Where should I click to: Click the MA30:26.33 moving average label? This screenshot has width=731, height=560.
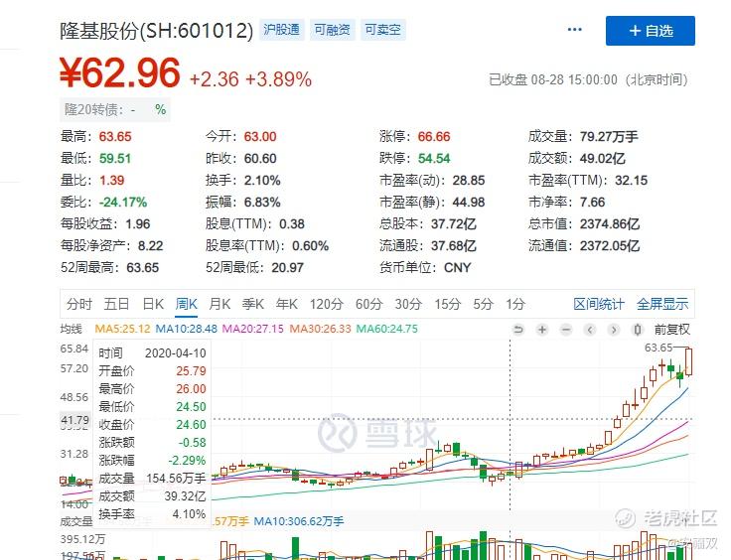(x=320, y=329)
